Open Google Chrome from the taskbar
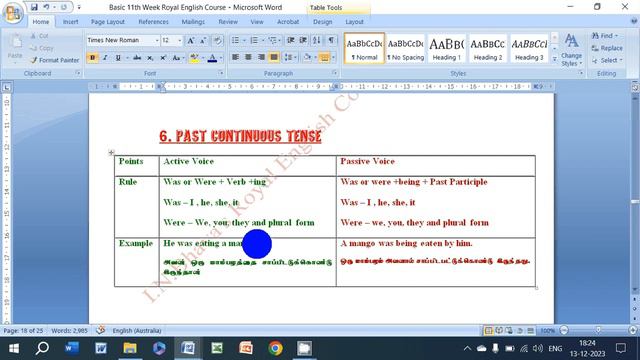Image resolution: width=640 pixels, height=360 pixels. pos(276,348)
